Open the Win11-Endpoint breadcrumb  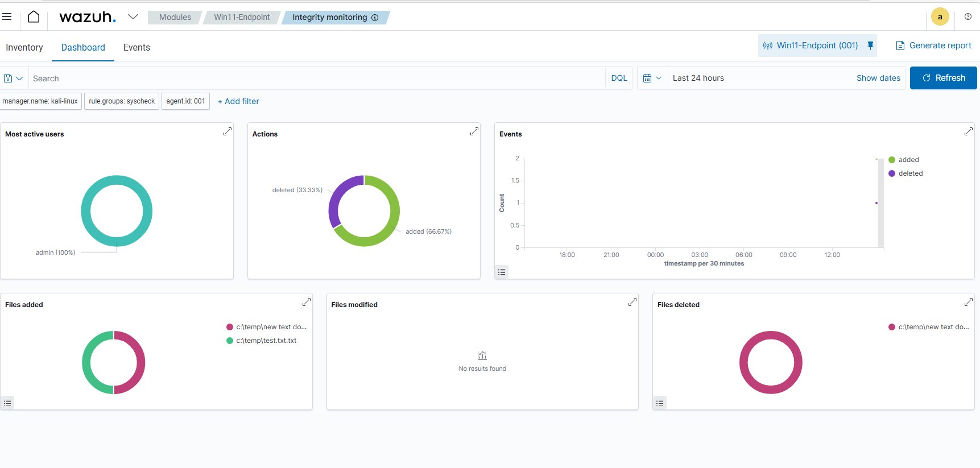point(242,18)
